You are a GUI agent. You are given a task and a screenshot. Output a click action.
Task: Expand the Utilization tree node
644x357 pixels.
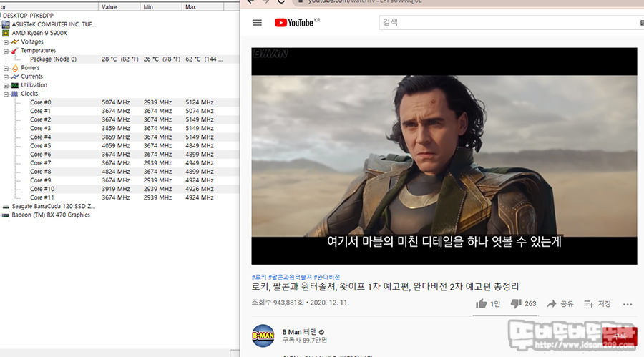pos(6,85)
